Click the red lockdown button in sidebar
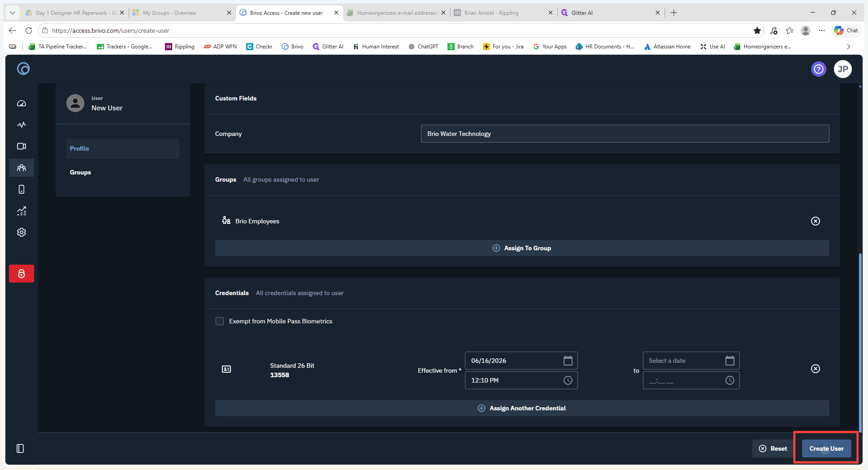Image resolution: width=868 pixels, height=470 pixels. coord(22,274)
